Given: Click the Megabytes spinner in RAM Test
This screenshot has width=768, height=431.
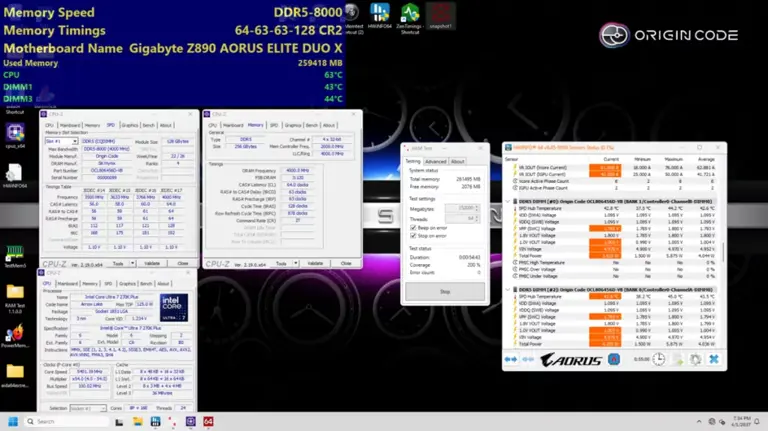Looking at the screenshot, I should tap(477, 208).
